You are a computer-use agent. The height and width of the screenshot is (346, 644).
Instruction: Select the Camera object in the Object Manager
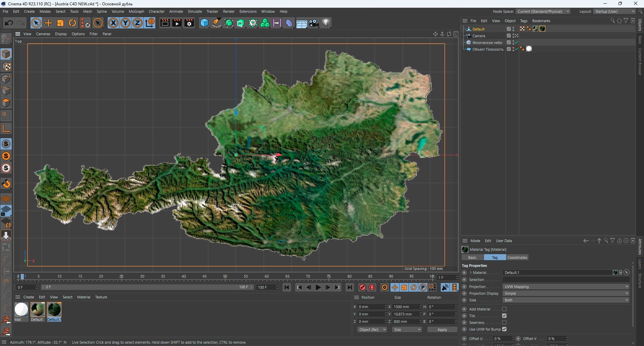(479, 36)
